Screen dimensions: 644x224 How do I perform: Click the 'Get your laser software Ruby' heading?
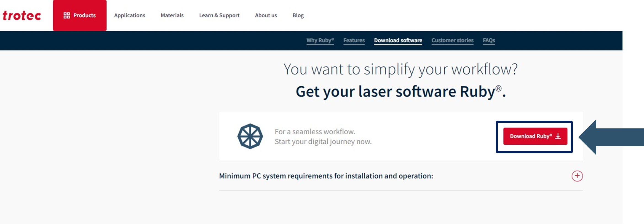(x=401, y=92)
